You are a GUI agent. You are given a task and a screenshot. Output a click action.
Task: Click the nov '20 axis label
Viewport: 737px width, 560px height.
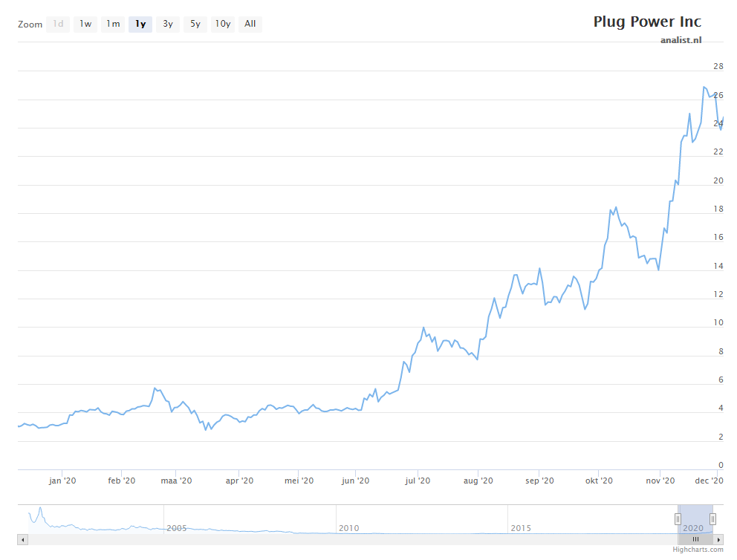[660, 481]
